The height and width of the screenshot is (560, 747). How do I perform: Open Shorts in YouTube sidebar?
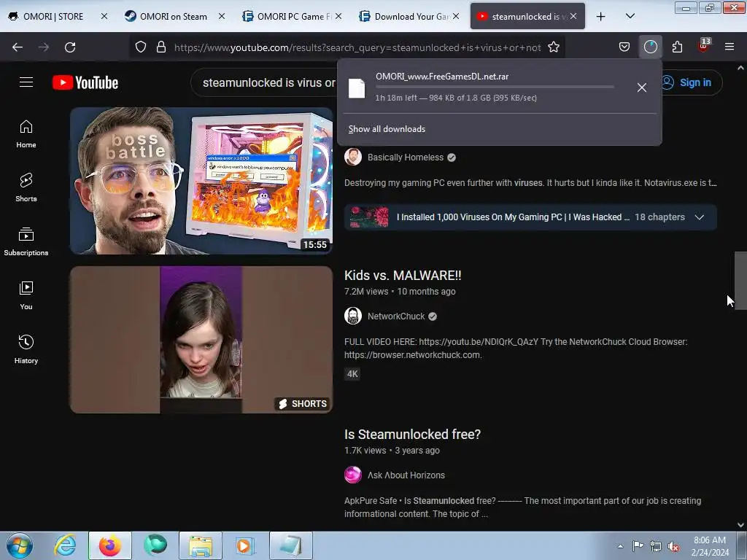[x=26, y=187]
